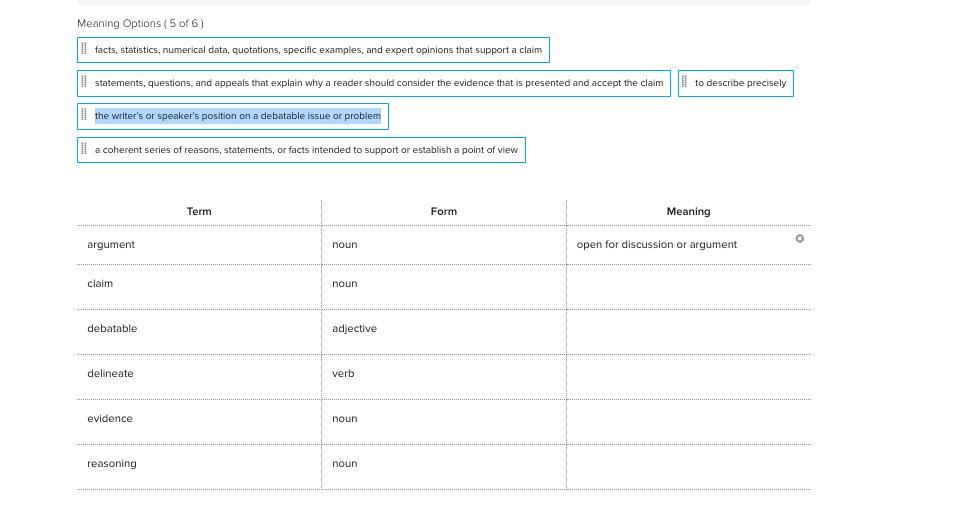Click the 'Meaning Options ( 5 of 6 )' label
The image size is (975, 517).
141,24
